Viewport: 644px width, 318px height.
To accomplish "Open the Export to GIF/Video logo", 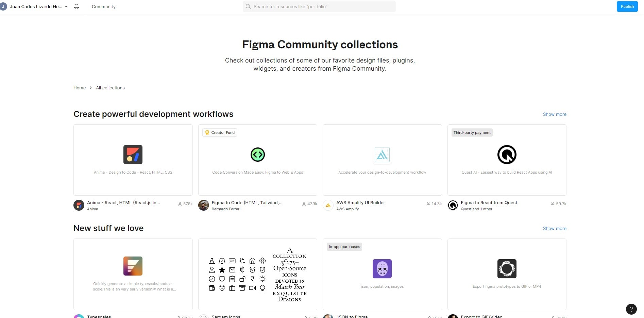I will click(x=507, y=269).
